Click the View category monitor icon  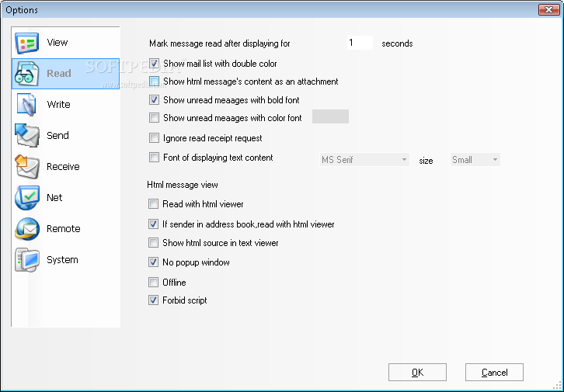click(x=26, y=43)
